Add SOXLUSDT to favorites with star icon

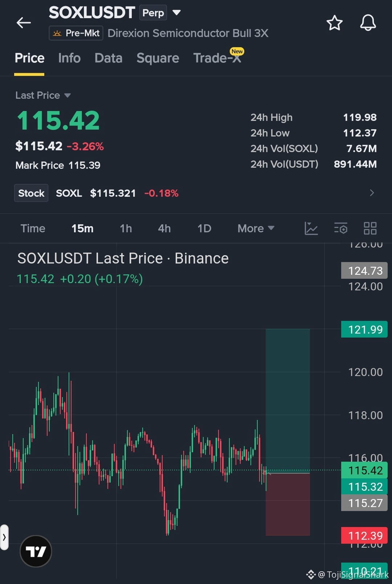[x=334, y=23]
